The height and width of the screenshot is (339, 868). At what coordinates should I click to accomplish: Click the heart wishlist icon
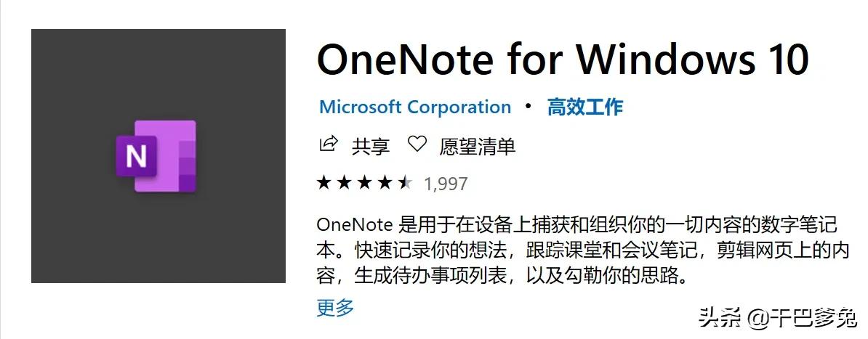point(417,144)
